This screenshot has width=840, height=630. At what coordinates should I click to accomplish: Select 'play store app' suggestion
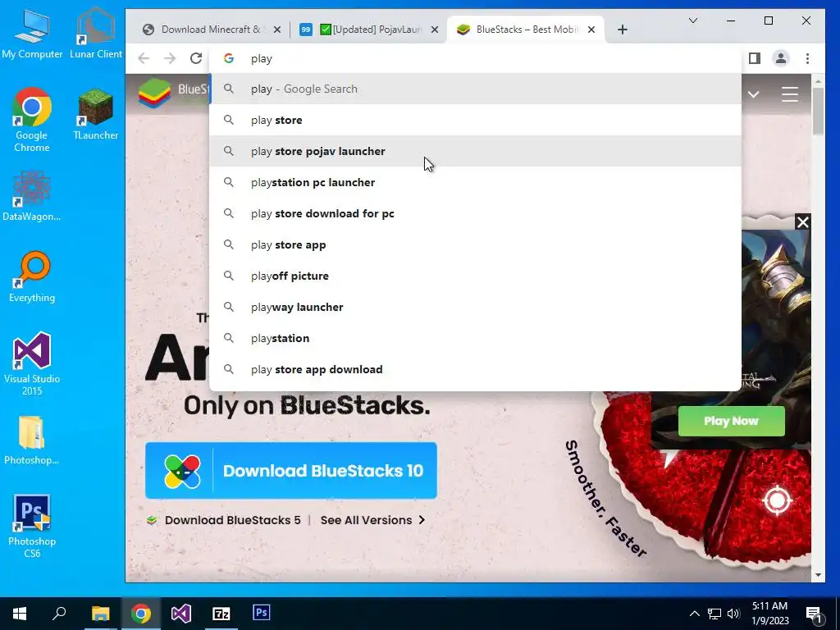tap(475, 244)
